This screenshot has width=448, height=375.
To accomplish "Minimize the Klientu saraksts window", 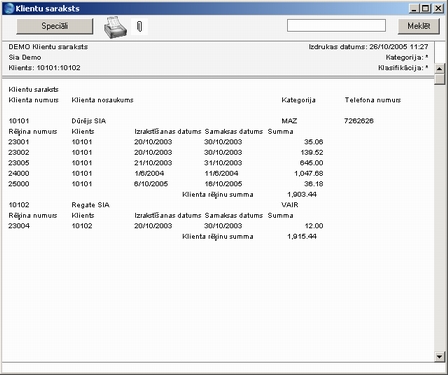I will pos(414,8).
